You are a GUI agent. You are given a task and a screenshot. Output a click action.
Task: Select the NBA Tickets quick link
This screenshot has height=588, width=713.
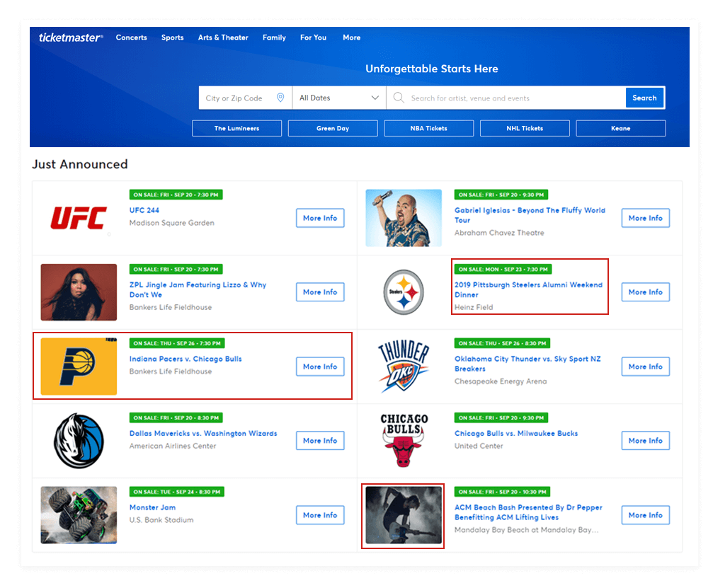coord(429,128)
